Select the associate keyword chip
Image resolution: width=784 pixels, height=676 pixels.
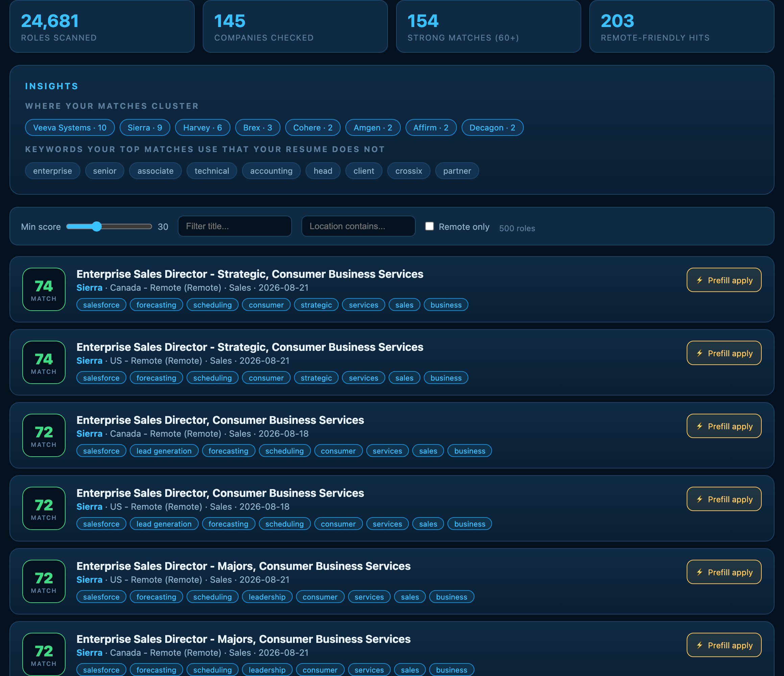(x=155, y=171)
